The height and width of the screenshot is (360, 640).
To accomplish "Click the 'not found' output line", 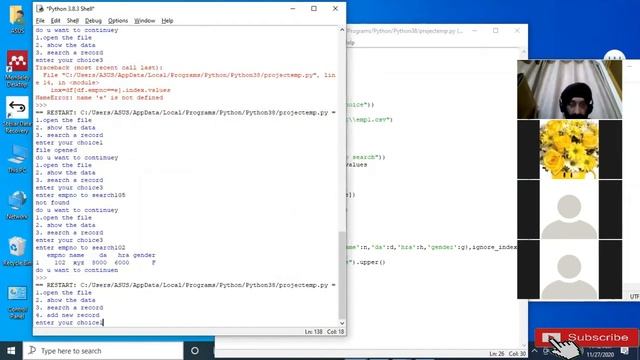I will [52, 202].
